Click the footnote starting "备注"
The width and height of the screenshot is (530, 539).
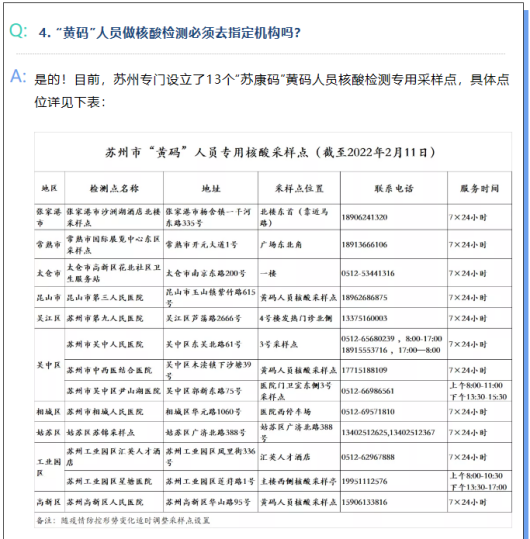123,520
